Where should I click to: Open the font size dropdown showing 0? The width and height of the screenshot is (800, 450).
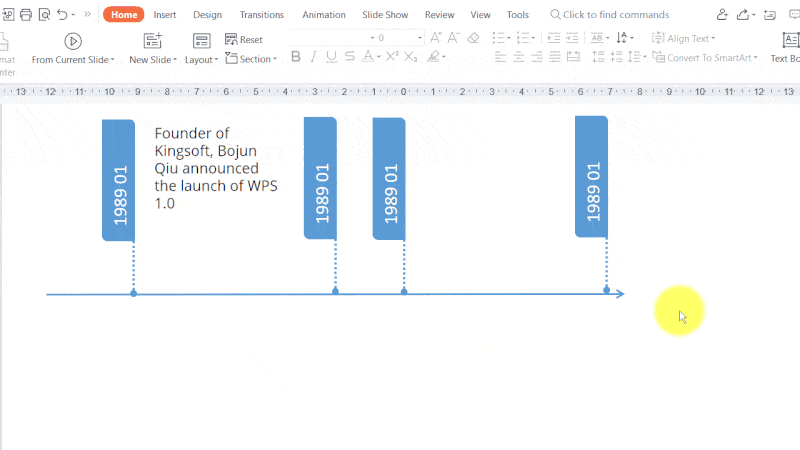click(419, 38)
